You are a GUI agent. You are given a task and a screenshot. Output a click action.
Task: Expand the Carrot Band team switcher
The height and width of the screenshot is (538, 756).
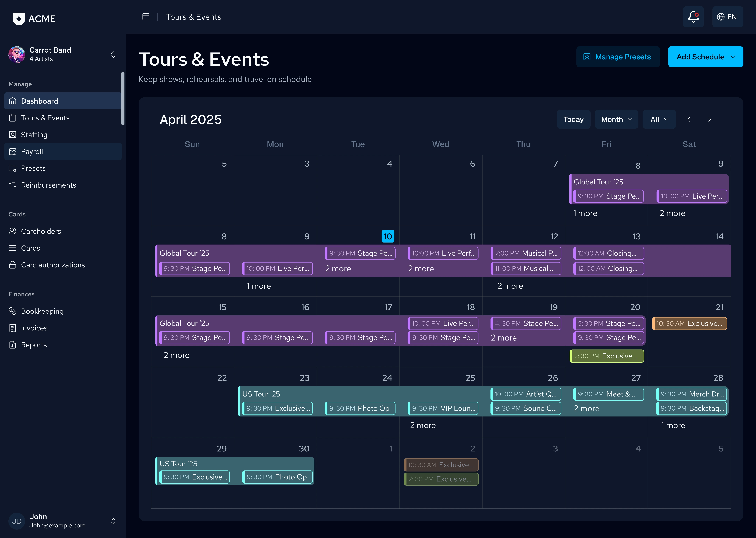113,54
